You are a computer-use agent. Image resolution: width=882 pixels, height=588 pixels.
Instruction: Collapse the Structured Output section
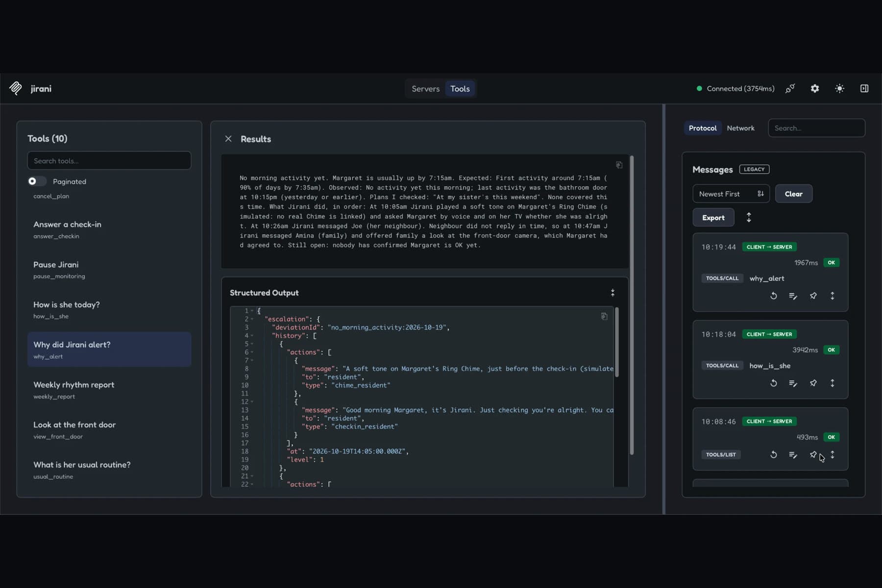pyautogui.click(x=612, y=293)
